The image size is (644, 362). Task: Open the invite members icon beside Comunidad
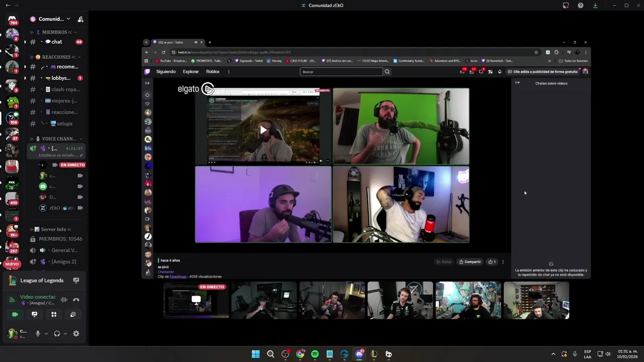(80, 19)
